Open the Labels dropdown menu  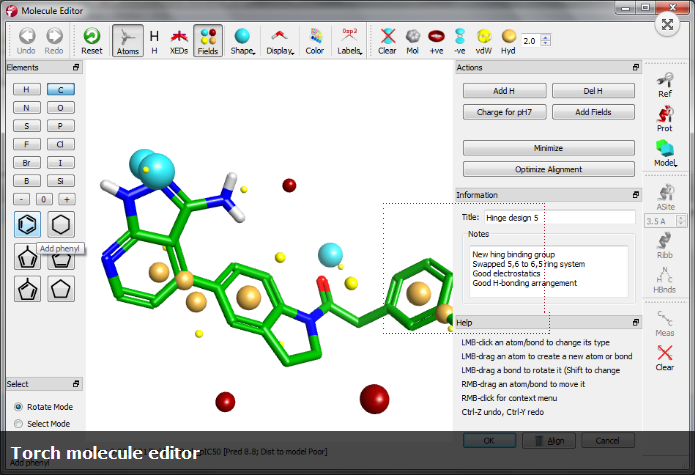349,41
